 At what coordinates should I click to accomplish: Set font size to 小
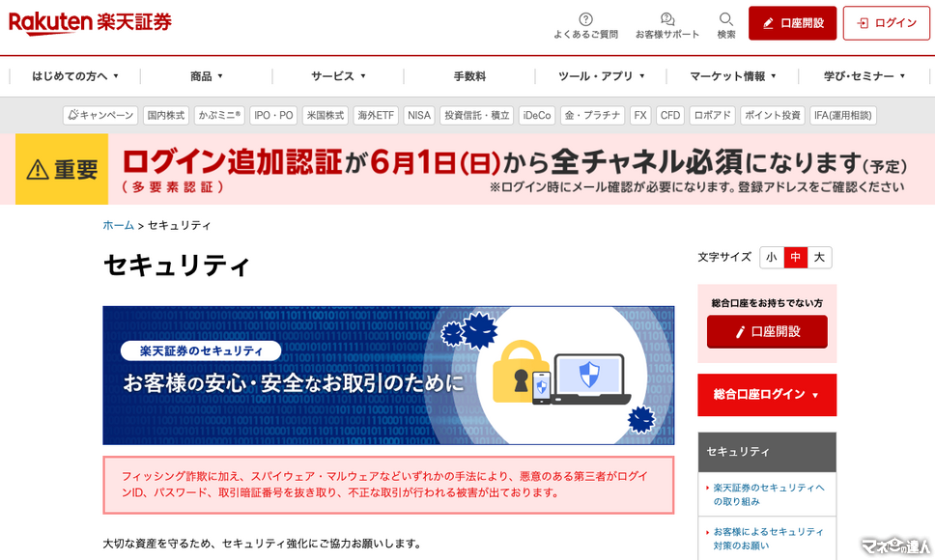(x=772, y=258)
